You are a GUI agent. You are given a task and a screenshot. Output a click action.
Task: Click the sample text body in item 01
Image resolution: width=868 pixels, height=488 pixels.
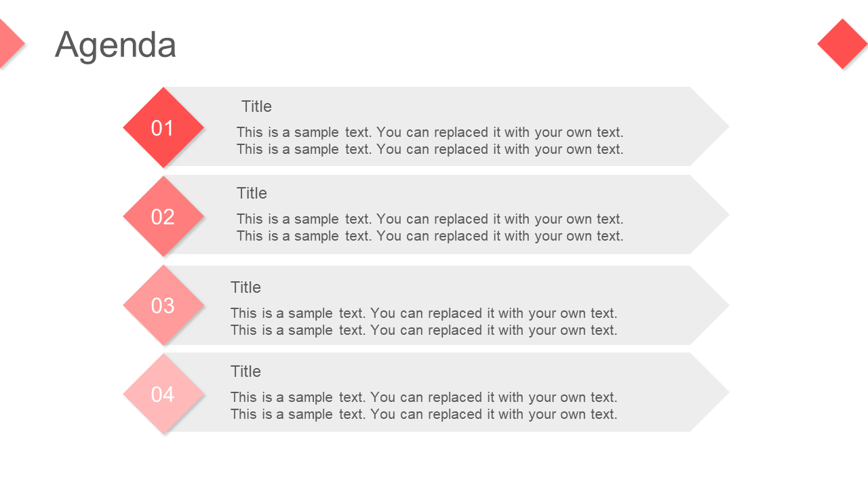coord(430,140)
